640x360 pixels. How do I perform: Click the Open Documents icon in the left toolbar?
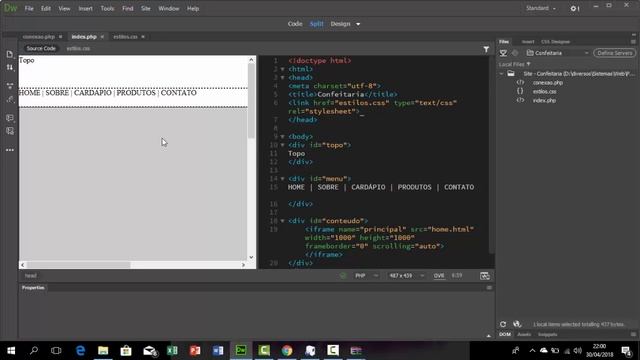(x=10, y=54)
